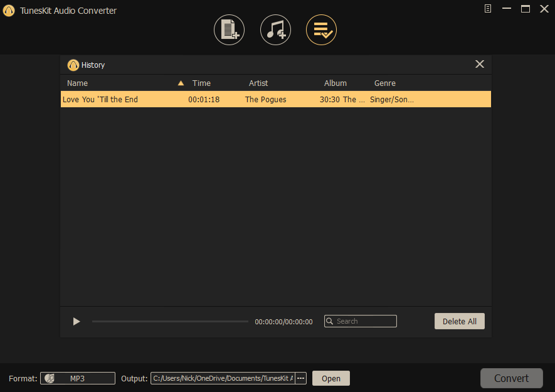Viewport: 555px width, 392px height.
Task: Click the flame icon beside History
Action: (x=73, y=65)
